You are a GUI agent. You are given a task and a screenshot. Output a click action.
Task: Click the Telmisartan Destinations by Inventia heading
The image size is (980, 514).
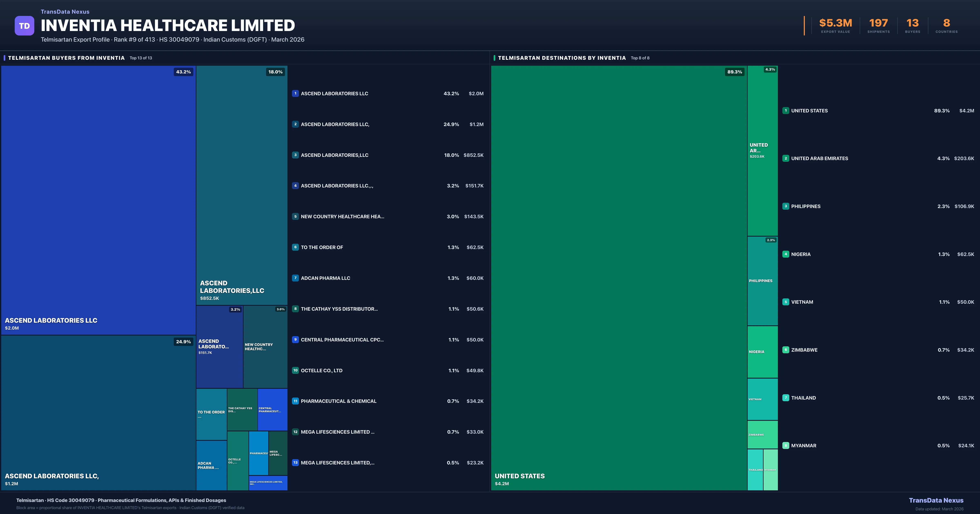(561, 58)
